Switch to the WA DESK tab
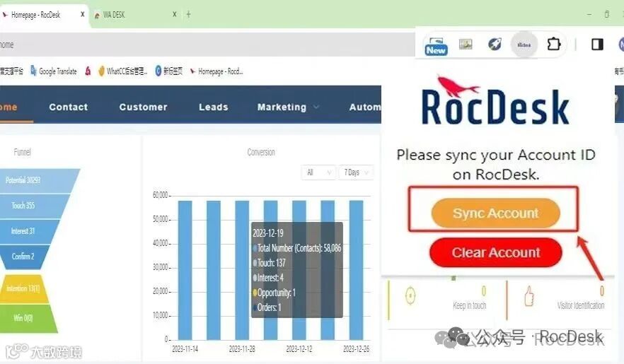 coord(132,15)
